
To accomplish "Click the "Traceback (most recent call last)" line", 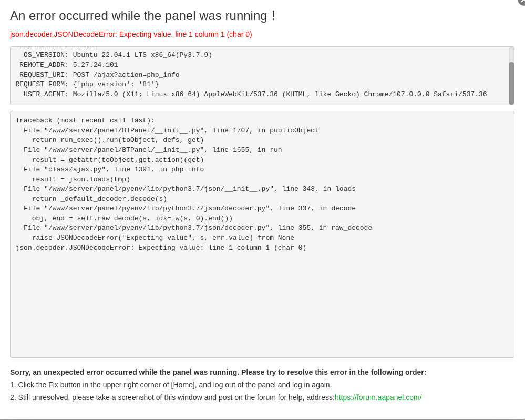I will click(x=85, y=120).
